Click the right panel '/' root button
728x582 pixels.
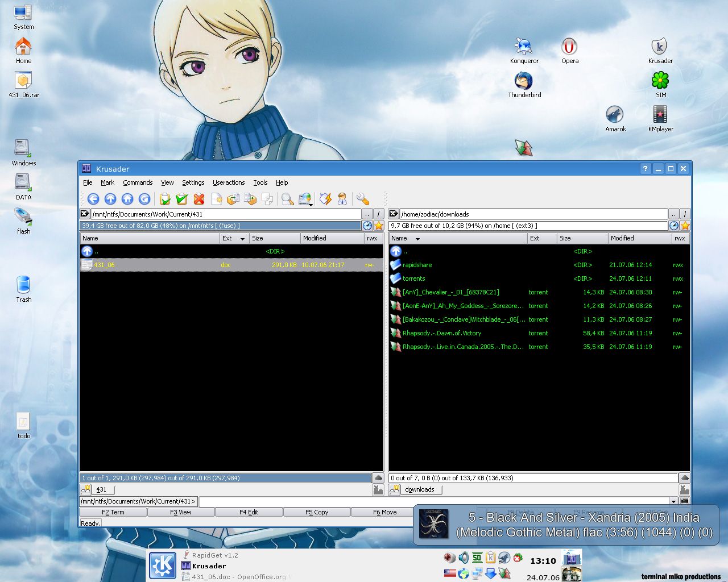[685, 214]
